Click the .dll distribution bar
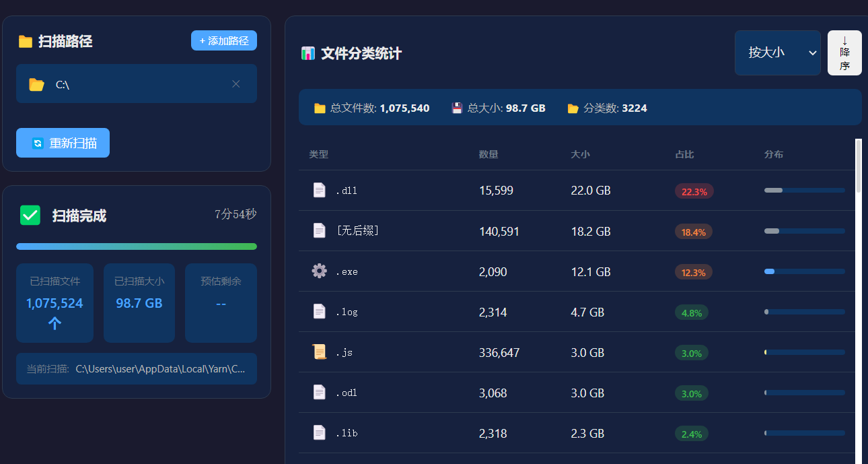Viewport: 868px width, 464px height. click(x=805, y=191)
